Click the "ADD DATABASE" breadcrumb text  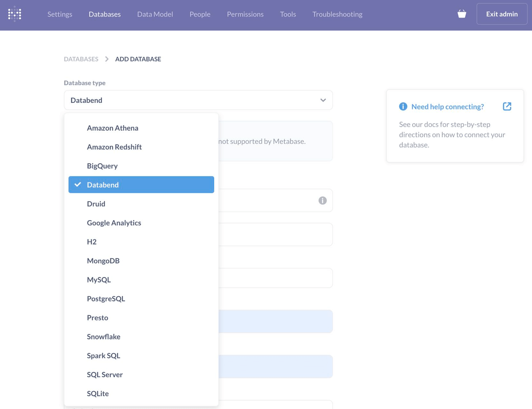(x=138, y=59)
